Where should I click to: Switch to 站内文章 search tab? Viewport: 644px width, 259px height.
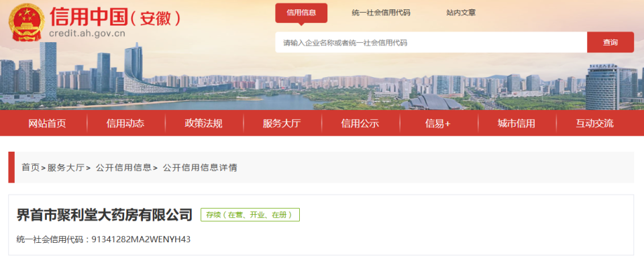click(461, 13)
